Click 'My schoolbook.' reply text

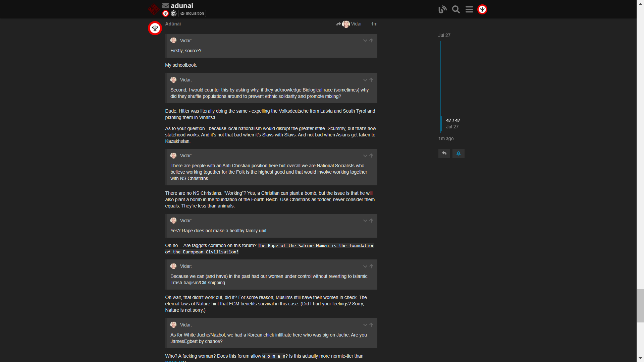(181, 65)
